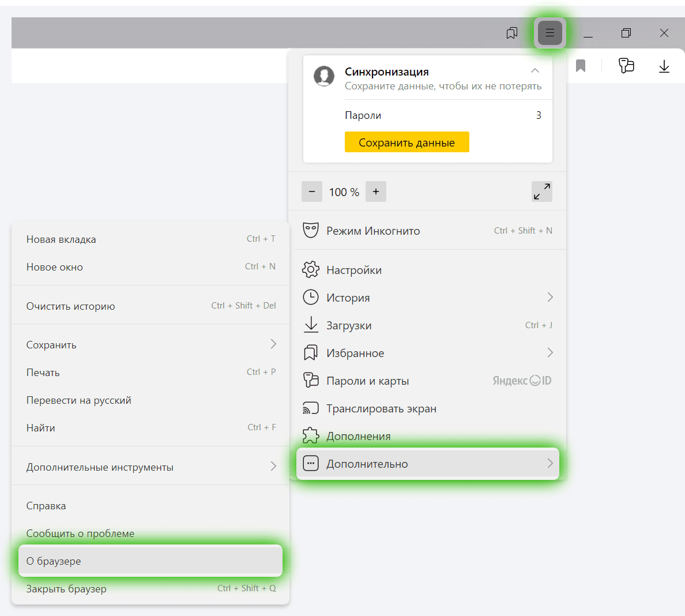Image resolution: width=685 pixels, height=616 pixels.
Task: Increase zoom with the plus button
Action: 376,192
